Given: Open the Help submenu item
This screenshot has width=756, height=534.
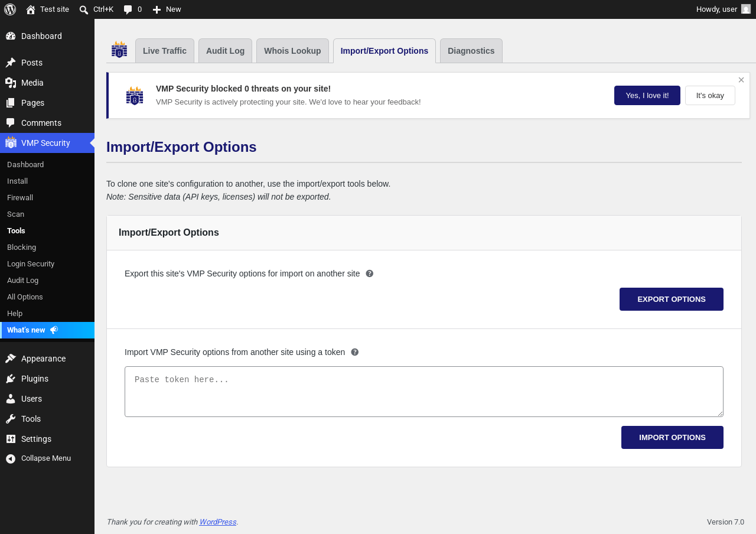Looking at the screenshot, I should pos(47,313).
